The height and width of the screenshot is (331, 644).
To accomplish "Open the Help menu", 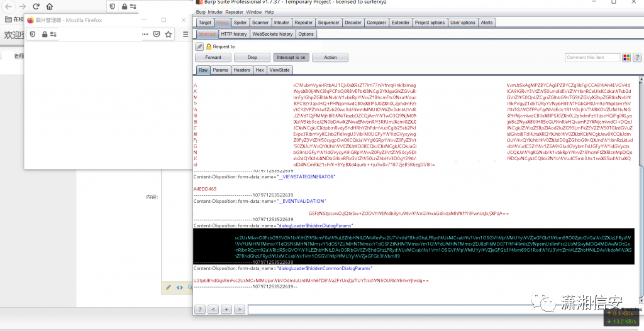I will point(269,12).
